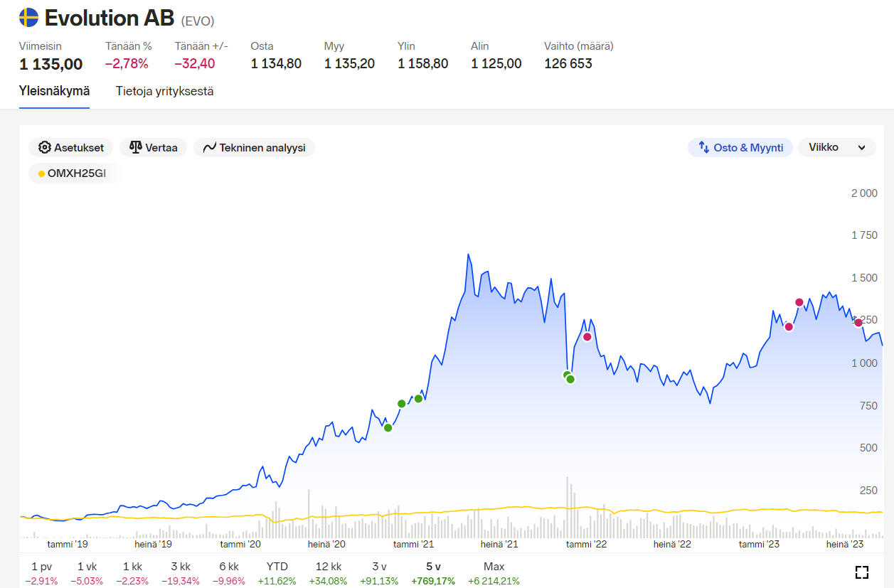Click the Evolution AB heading
The height and width of the screenshot is (588, 894).
[x=110, y=18]
